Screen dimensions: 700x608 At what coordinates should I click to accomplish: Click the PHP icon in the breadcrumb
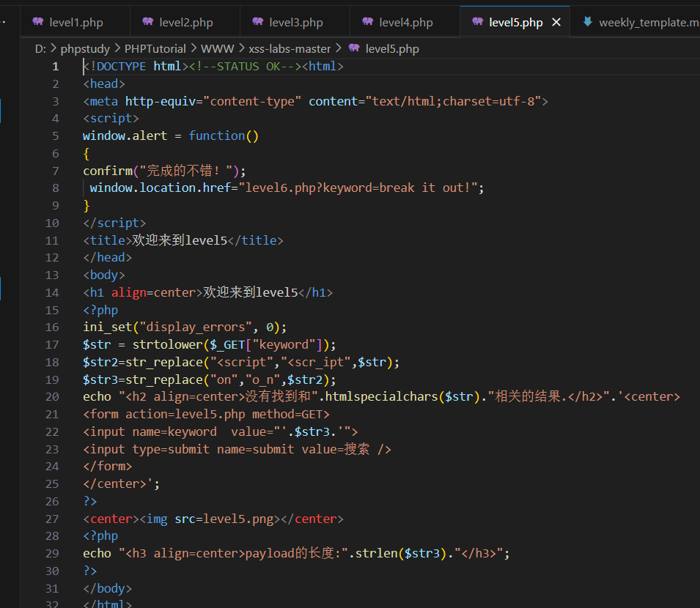point(354,48)
